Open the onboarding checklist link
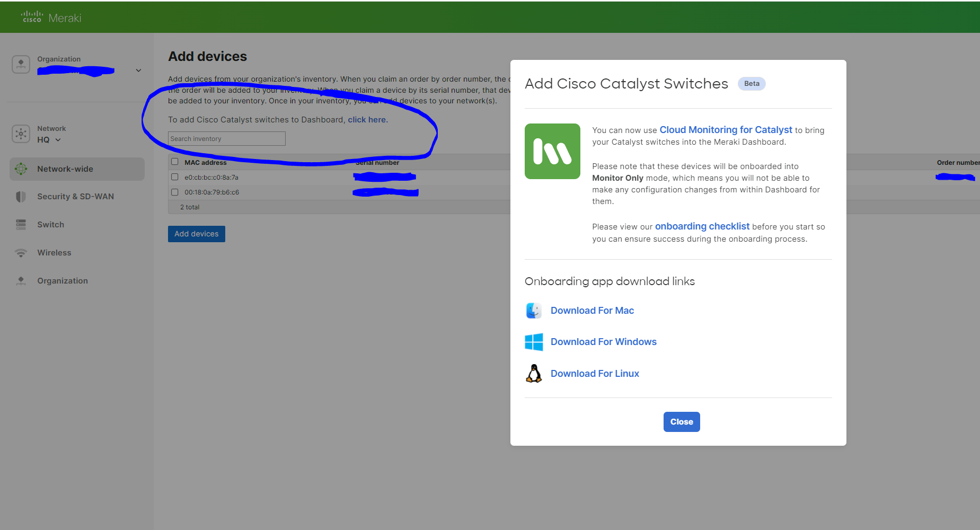 [702, 226]
